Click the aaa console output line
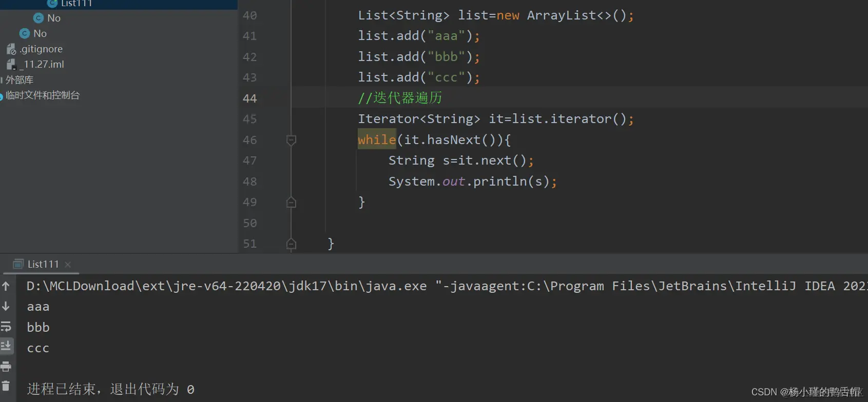This screenshot has height=402, width=868. (x=38, y=307)
